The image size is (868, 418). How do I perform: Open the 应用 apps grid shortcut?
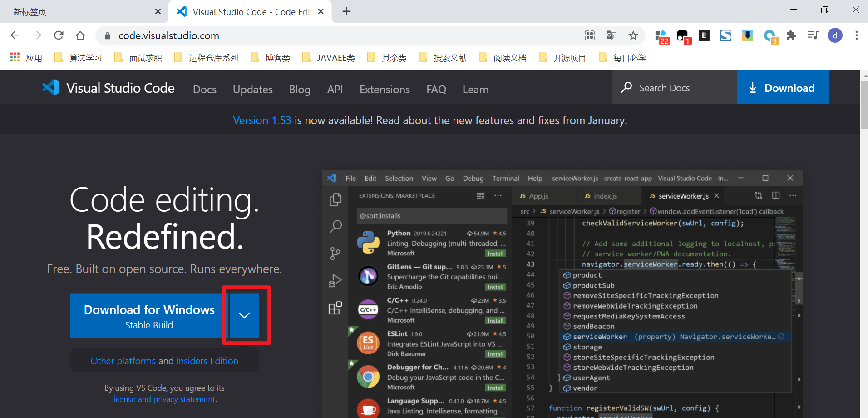tap(26, 58)
